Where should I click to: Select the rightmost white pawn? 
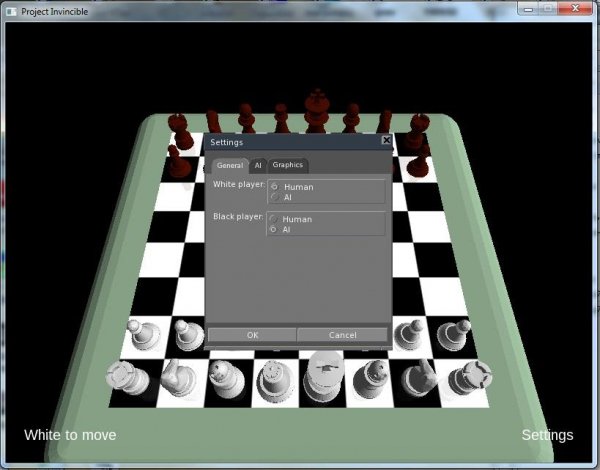point(454,335)
